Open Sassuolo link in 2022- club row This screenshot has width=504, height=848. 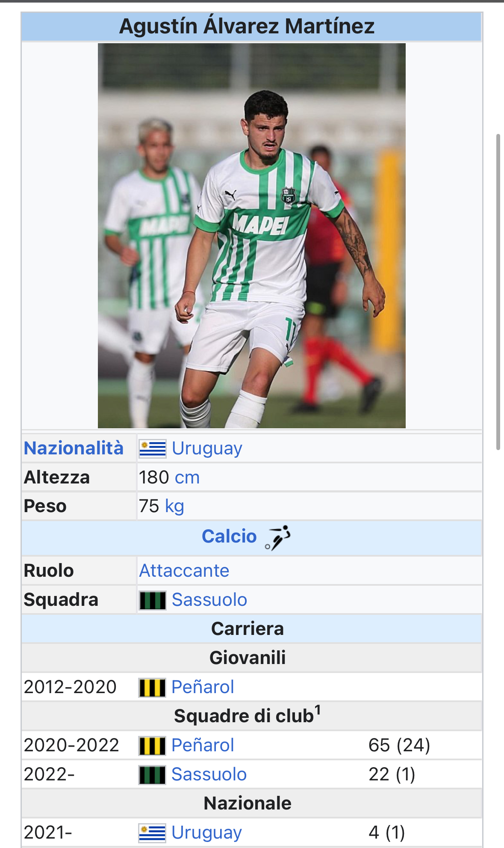click(209, 774)
